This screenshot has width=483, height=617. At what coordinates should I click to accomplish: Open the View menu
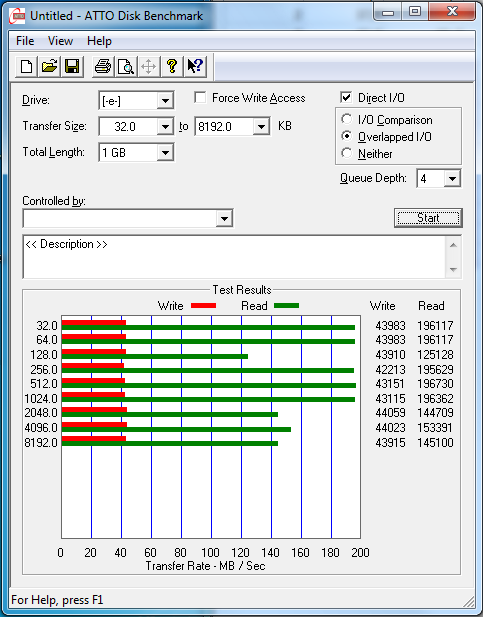click(x=60, y=41)
